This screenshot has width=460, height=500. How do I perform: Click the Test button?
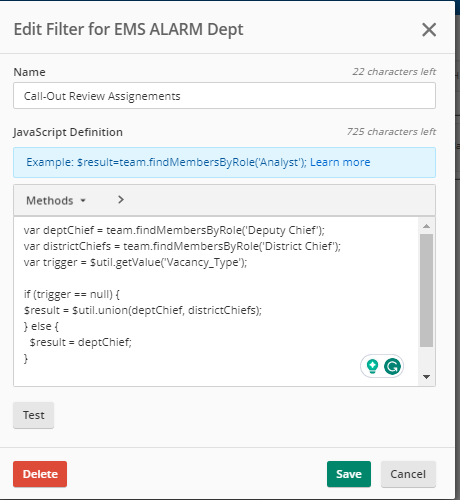33,415
